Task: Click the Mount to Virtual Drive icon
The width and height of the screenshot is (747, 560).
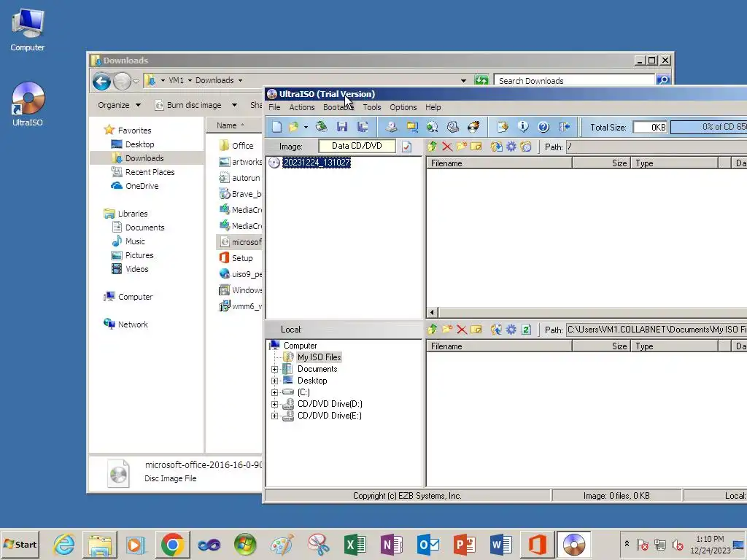Action: pos(452,127)
